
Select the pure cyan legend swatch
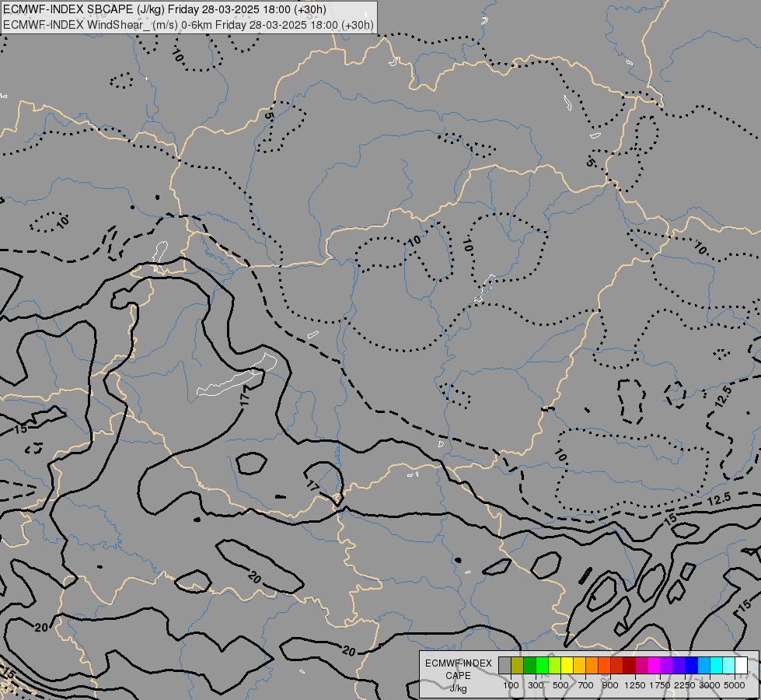tap(716, 665)
